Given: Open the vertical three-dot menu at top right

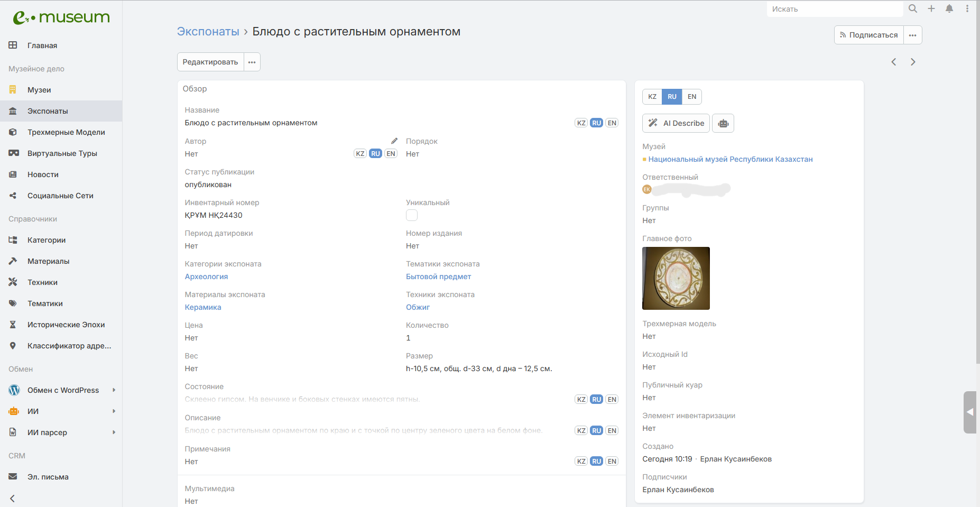Looking at the screenshot, I should coord(967,8).
